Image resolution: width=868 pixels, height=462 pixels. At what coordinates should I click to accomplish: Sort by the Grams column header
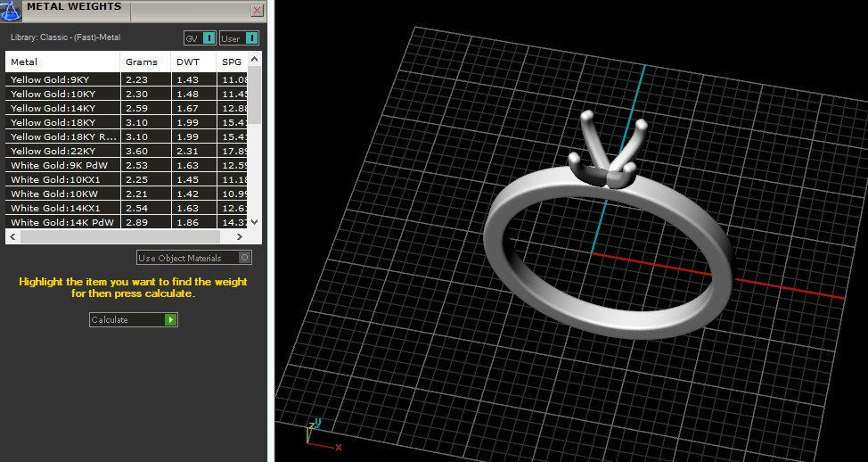(145, 62)
